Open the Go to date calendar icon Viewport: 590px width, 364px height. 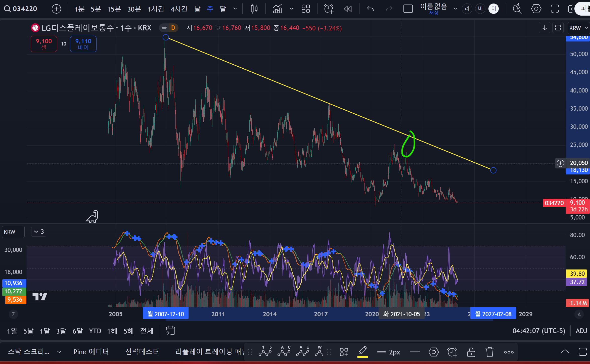(170, 331)
